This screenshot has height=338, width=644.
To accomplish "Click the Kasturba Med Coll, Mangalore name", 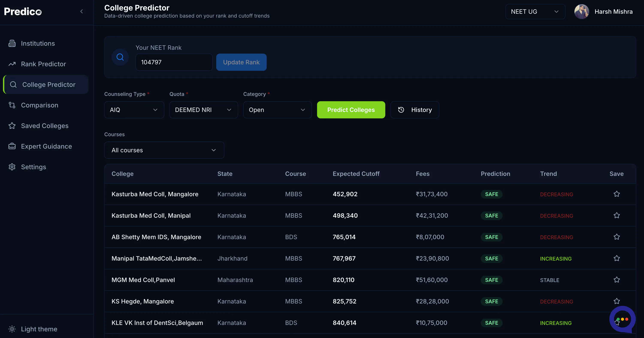I will pos(155,194).
